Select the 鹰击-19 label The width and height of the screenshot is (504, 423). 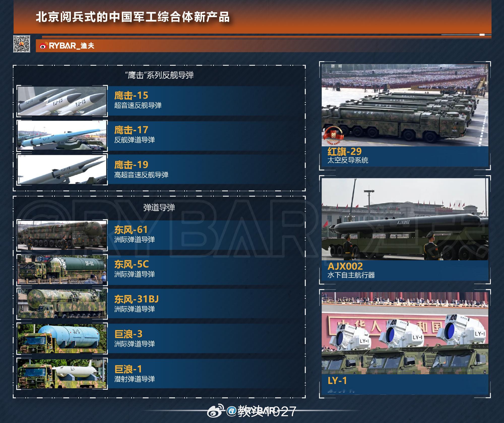(131, 165)
